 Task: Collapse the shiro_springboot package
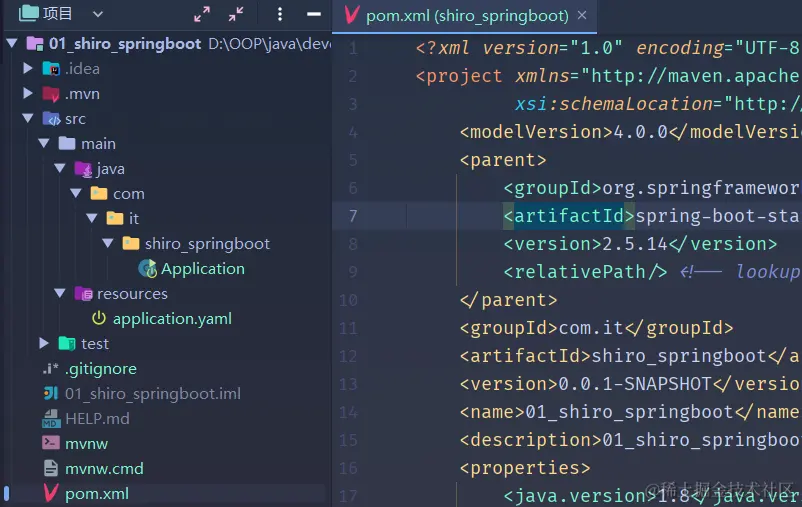tap(108, 244)
